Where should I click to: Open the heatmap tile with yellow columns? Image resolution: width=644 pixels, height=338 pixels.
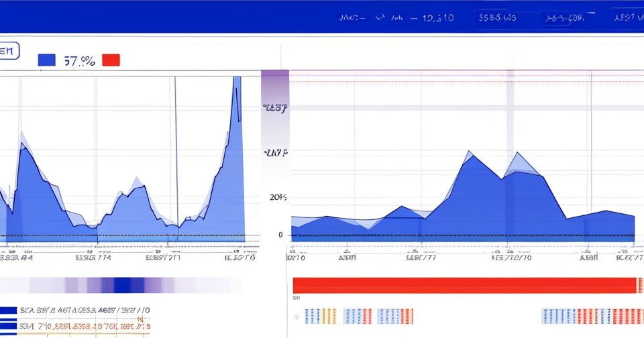click(x=321, y=317)
